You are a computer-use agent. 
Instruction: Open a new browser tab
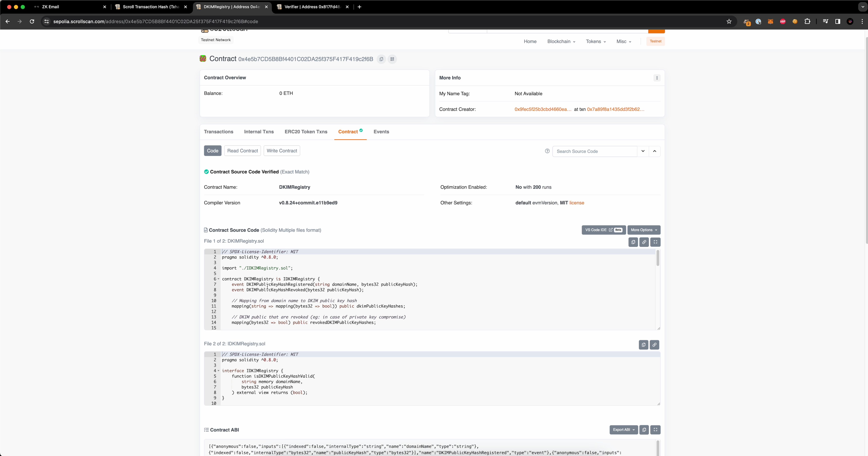(359, 7)
